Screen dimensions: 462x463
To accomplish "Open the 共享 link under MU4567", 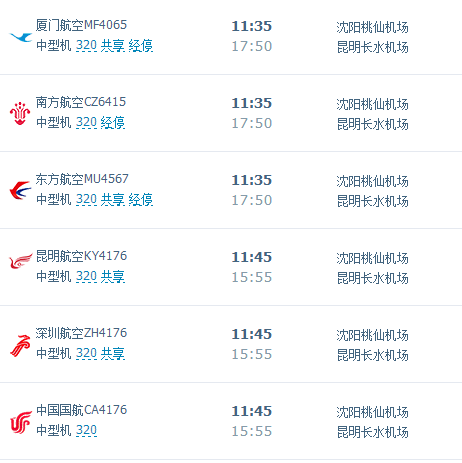I will (112, 200).
